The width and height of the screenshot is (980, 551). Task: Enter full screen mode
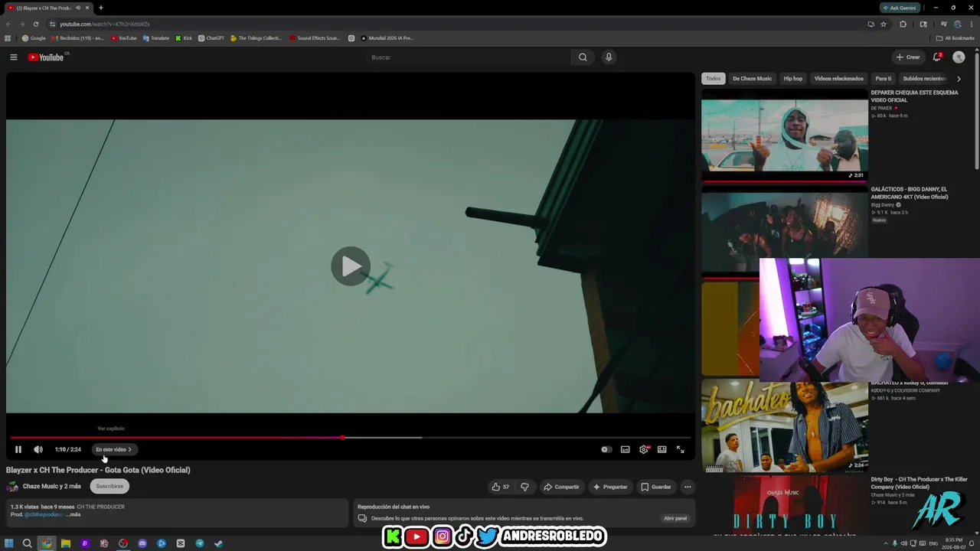pos(680,449)
